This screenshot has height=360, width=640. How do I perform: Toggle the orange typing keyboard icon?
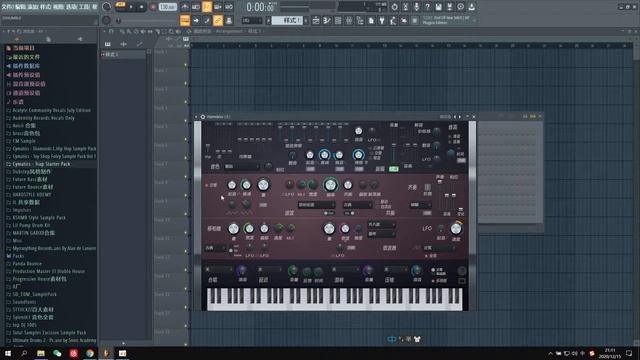185,20
